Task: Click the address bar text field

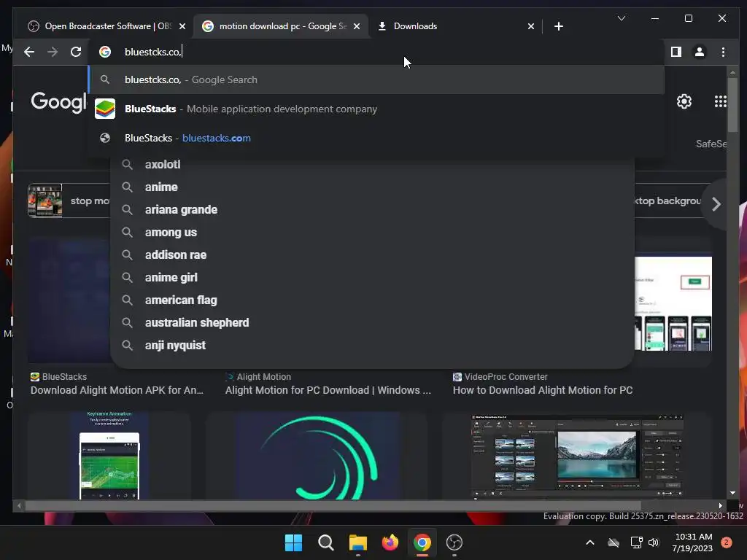Action: point(376,52)
